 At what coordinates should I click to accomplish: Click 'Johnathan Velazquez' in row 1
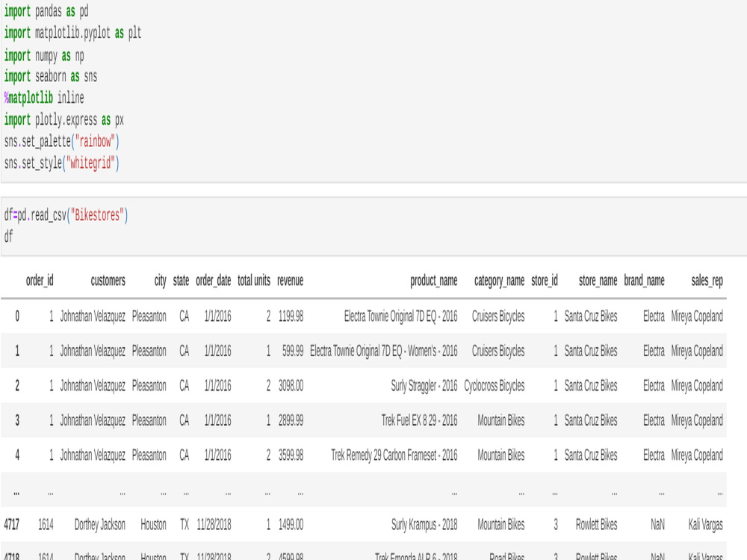[93, 351]
